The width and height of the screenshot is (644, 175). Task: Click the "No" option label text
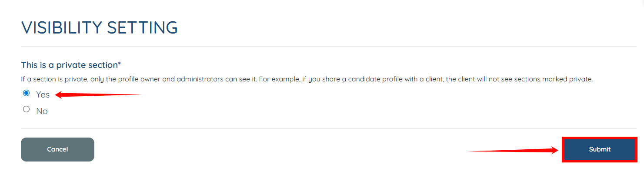tap(42, 111)
